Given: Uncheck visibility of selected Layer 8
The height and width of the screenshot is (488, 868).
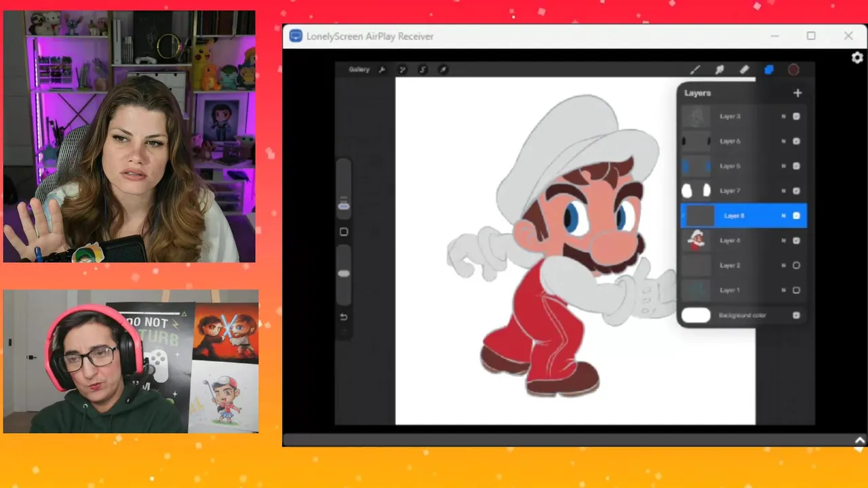Looking at the screenshot, I should [x=796, y=216].
